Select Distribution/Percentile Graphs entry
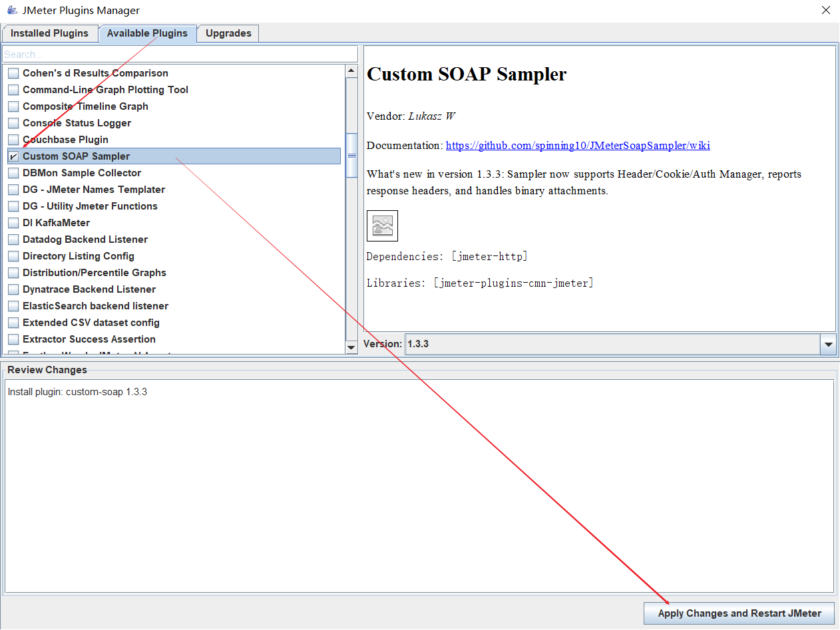 click(x=95, y=273)
